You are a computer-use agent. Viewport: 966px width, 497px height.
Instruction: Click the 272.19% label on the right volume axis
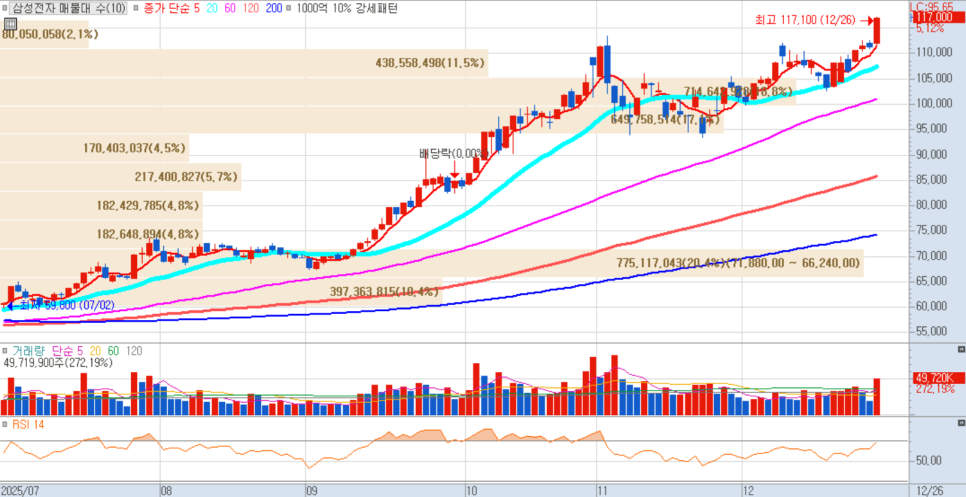tap(935, 389)
